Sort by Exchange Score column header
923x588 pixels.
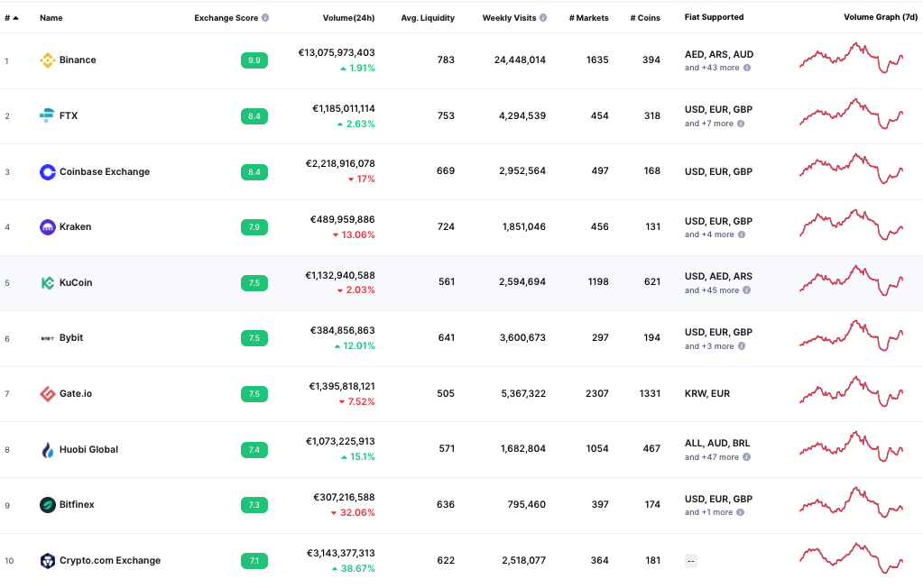(x=226, y=18)
